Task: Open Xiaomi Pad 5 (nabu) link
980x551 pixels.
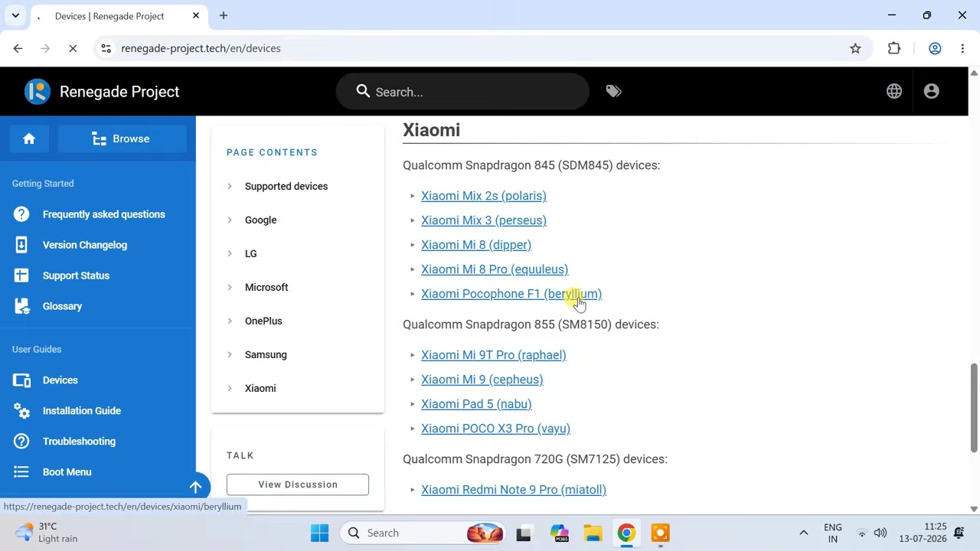Action: coord(476,404)
